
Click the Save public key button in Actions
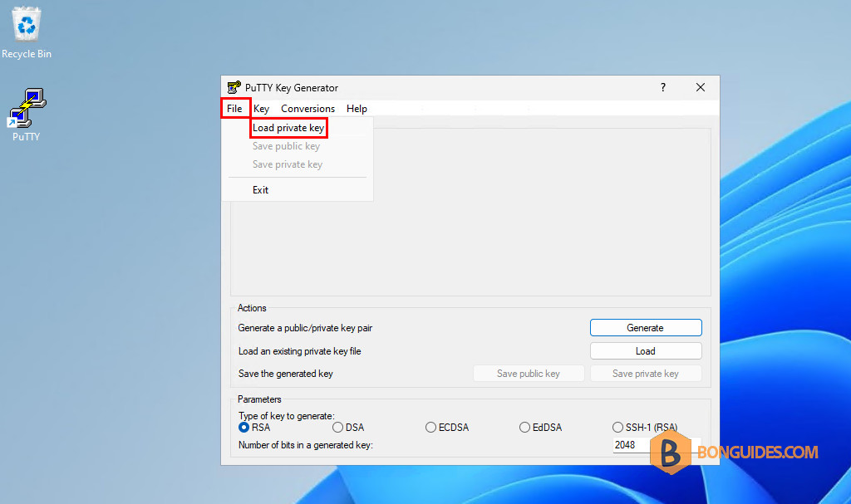[x=529, y=374]
